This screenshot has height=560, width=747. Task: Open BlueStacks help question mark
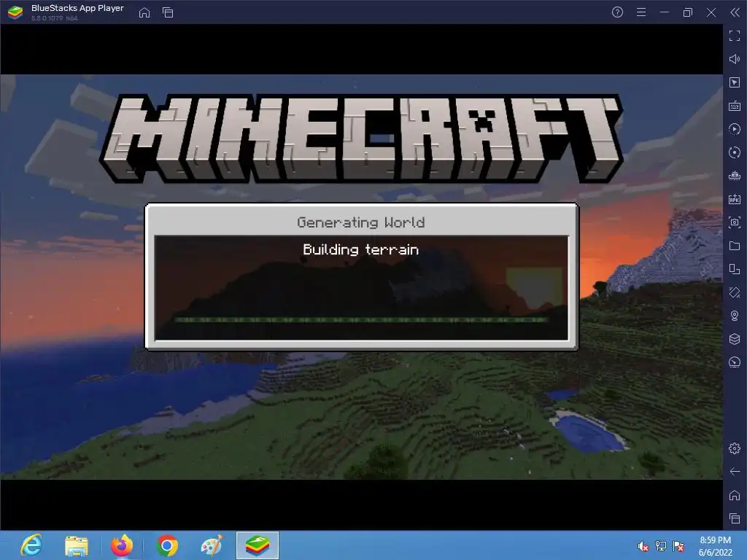point(617,12)
